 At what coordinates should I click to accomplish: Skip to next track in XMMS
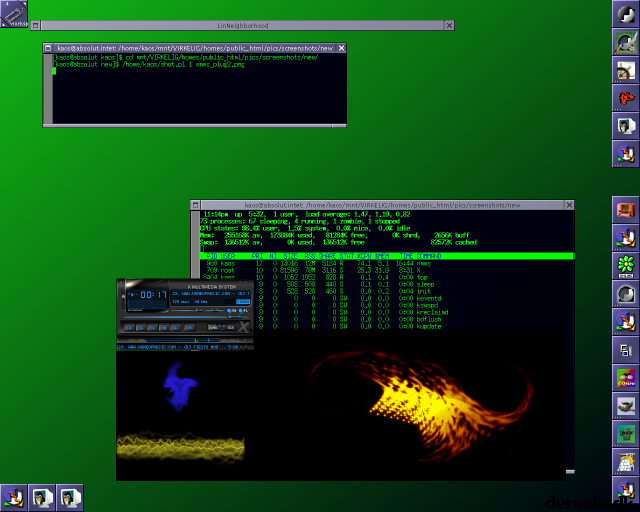(x=176, y=328)
